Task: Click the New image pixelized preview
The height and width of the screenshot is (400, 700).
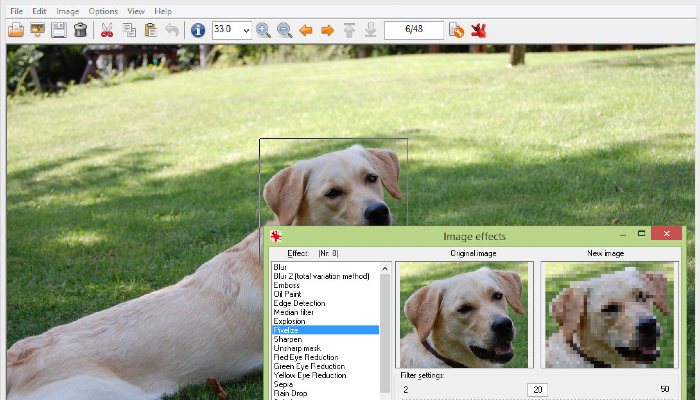Action: [x=609, y=315]
